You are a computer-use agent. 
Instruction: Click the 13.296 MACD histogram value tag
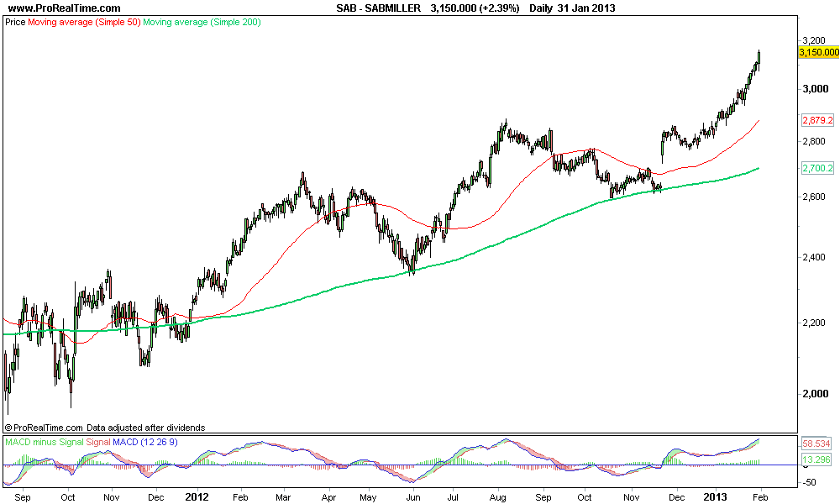pyautogui.click(x=816, y=459)
